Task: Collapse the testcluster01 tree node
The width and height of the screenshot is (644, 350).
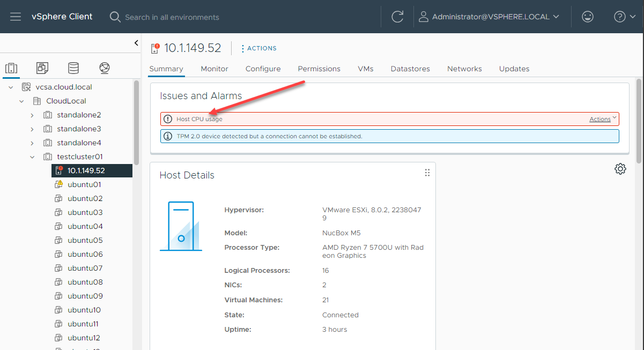Action: (32, 157)
